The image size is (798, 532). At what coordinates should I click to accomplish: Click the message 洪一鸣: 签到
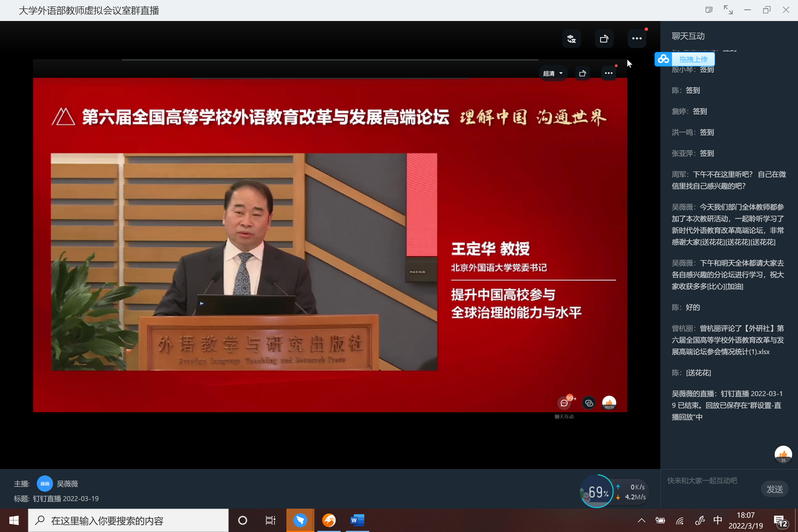pos(693,133)
